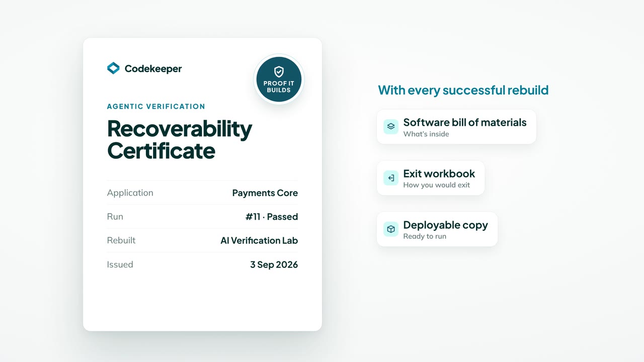Click the #11 · Passed run value
Screen dimensions: 644x362
click(272, 217)
